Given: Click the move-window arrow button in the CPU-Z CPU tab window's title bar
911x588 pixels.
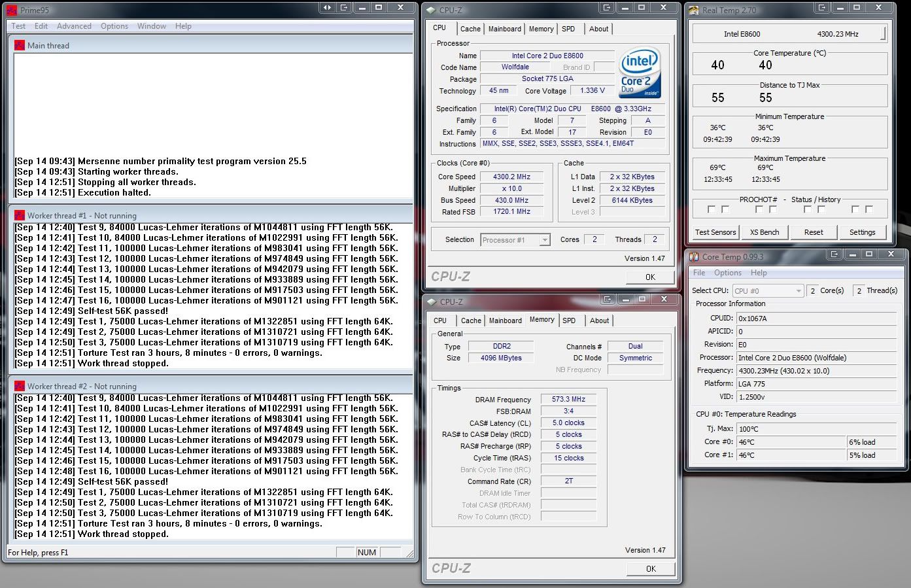Looking at the screenshot, I should coord(608,7).
